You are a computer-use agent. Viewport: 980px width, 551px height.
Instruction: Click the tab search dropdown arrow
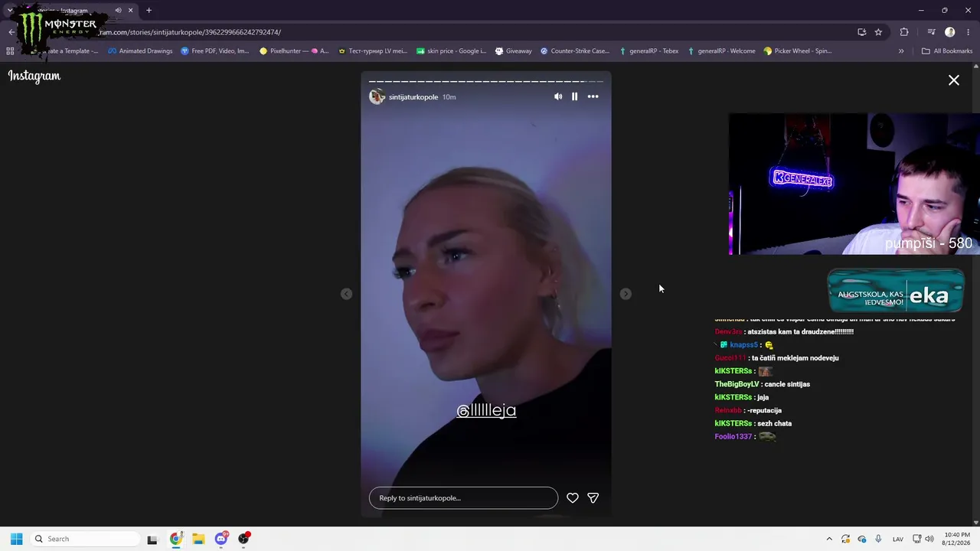pyautogui.click(x=10, y=11)
